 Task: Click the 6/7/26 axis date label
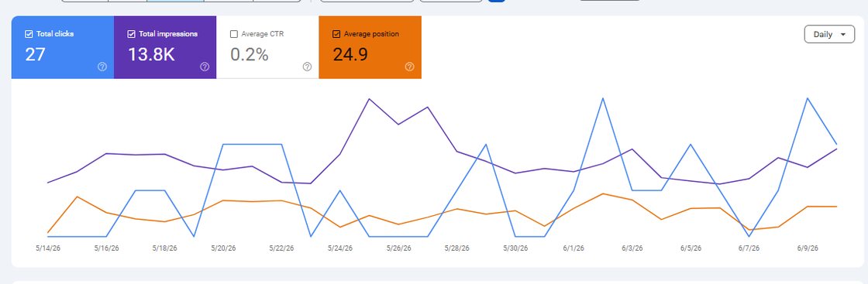pyautogui.click(x=749, y=248)
